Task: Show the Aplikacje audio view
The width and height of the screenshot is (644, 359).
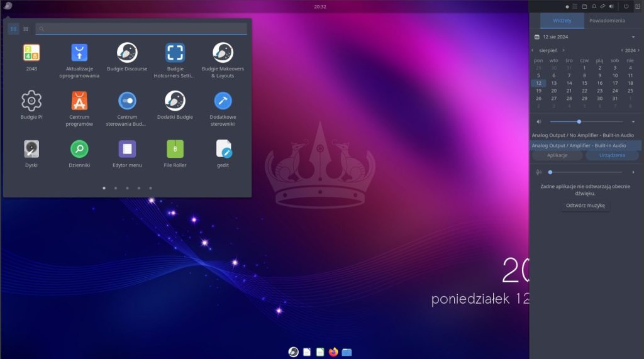Action: point(557,155)
